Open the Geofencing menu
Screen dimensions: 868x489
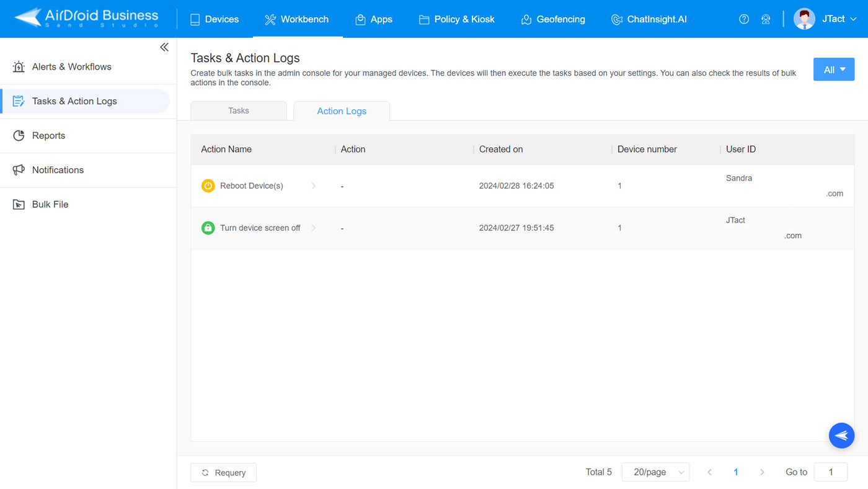(553, 19)
